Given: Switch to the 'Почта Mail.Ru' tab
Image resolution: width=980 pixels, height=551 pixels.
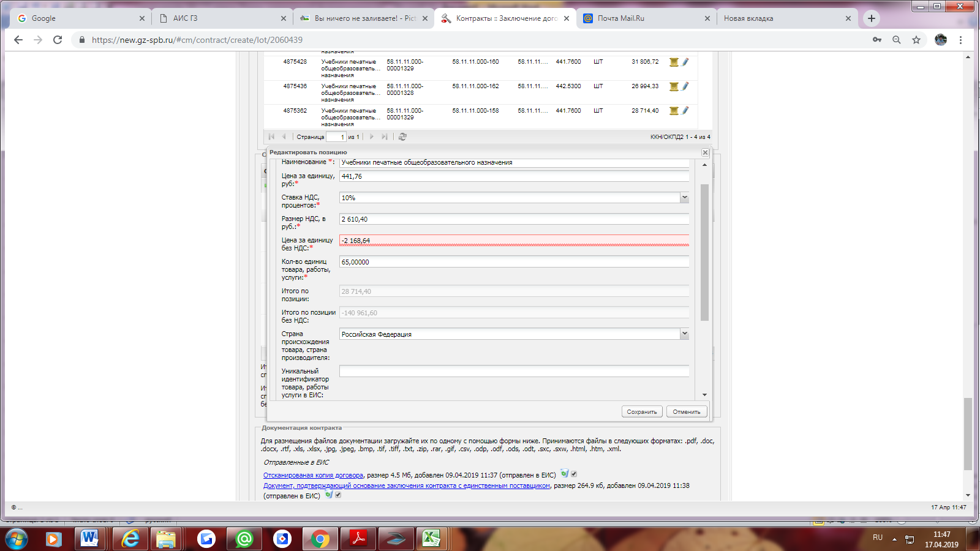Looking at the screenshot, I should coord(646,18).
